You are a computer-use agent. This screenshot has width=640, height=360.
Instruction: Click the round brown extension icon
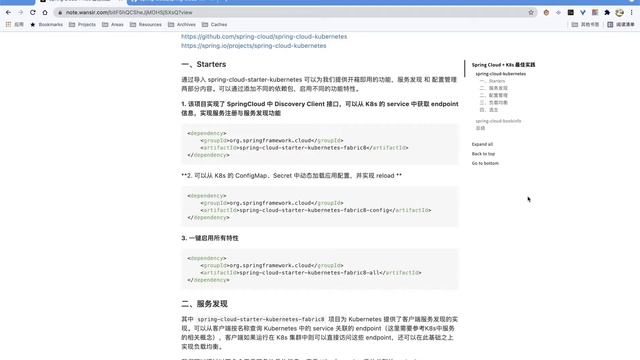(546, 13)
